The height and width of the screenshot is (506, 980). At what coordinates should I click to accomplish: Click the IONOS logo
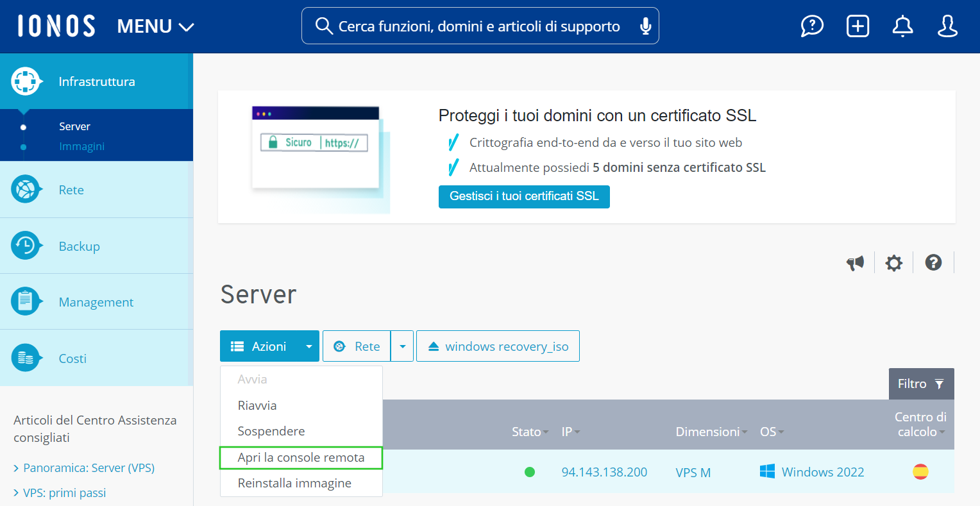click(x=56, y=26)
